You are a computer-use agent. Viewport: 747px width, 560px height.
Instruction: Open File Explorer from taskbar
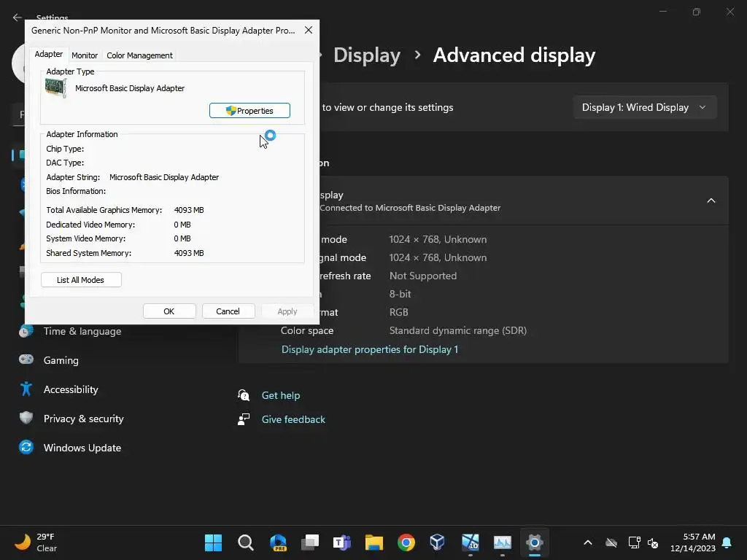(x=374, y=542)
